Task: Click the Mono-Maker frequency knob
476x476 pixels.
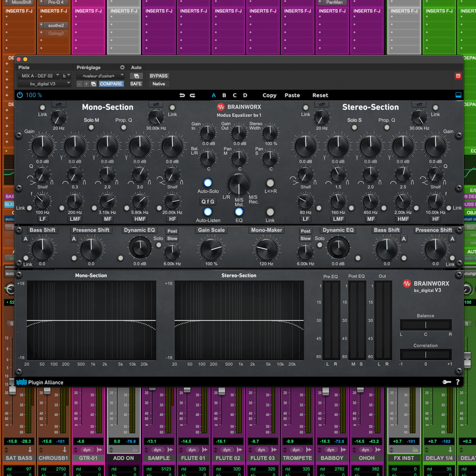Action: [267, 249]
